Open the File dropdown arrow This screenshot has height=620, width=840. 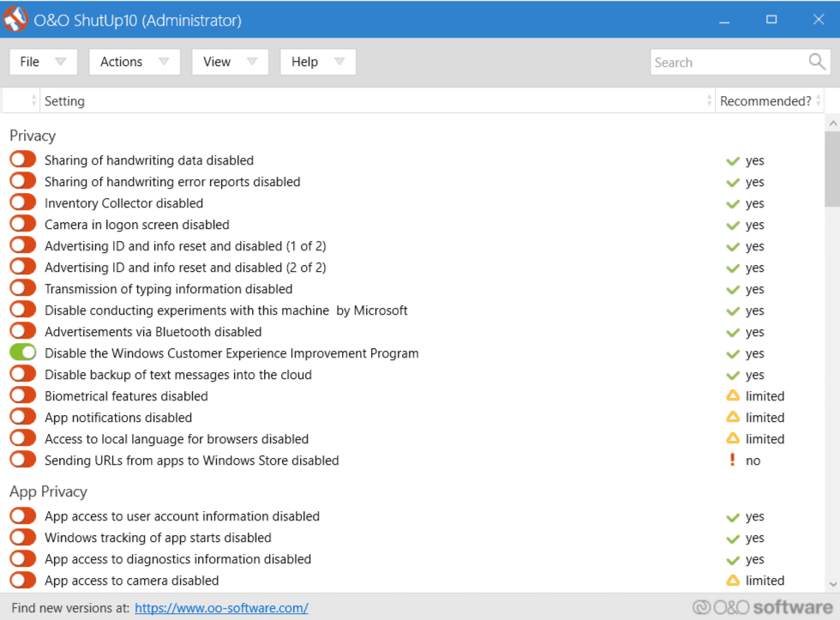coord(61,62)
